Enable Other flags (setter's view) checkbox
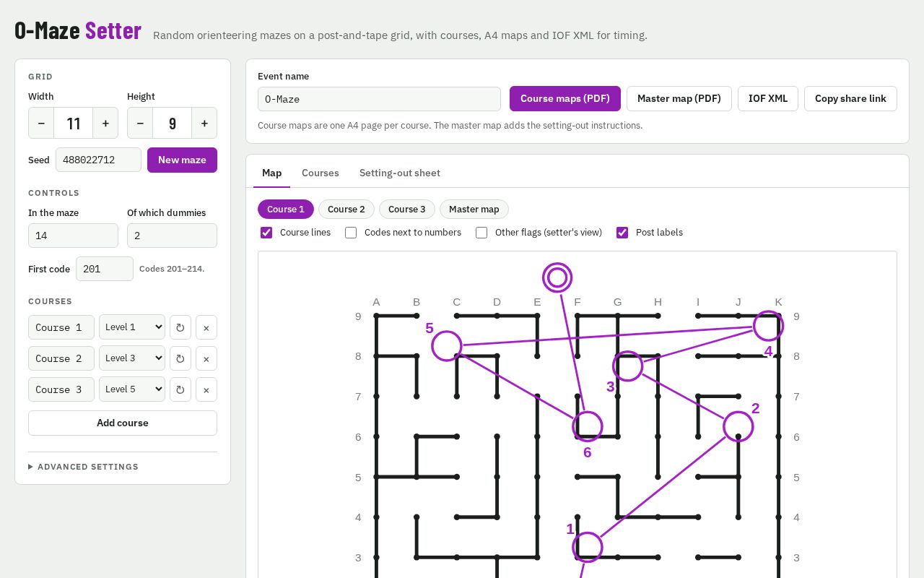This screenshot has width=924, height=578. click(x=481, y=233)
